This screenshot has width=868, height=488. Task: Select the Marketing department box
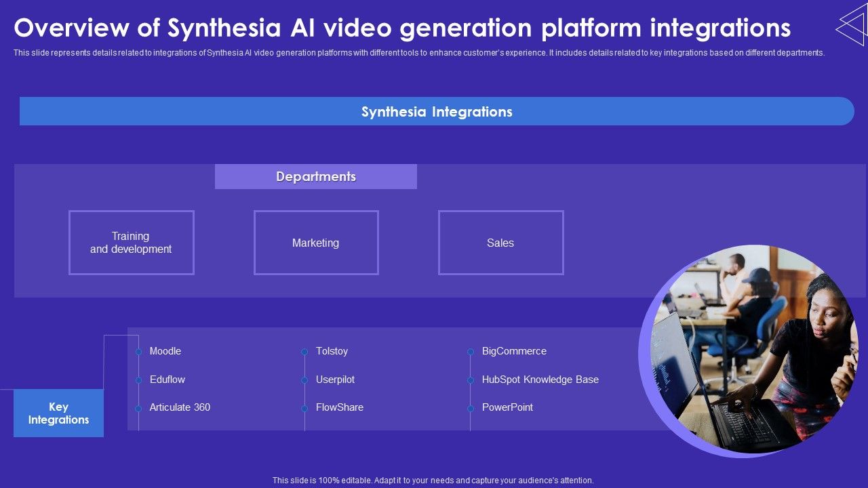316,243
